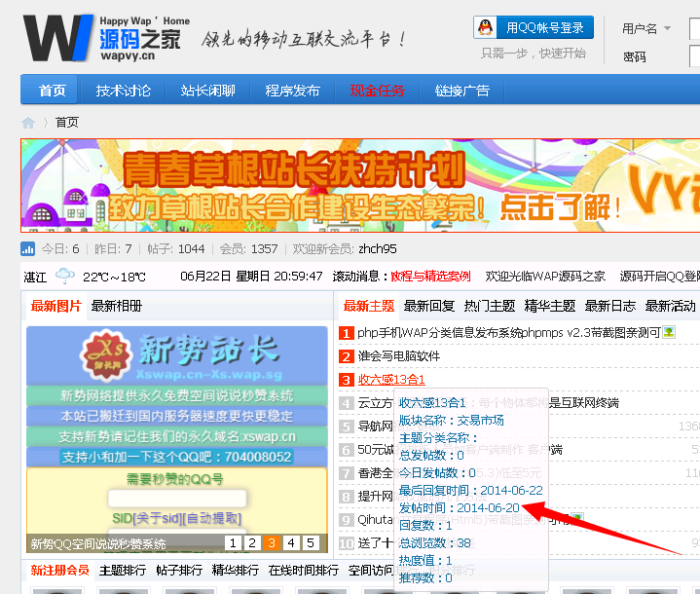Click the 湛江 city weather label
The image size is (700, 594).
35,278
